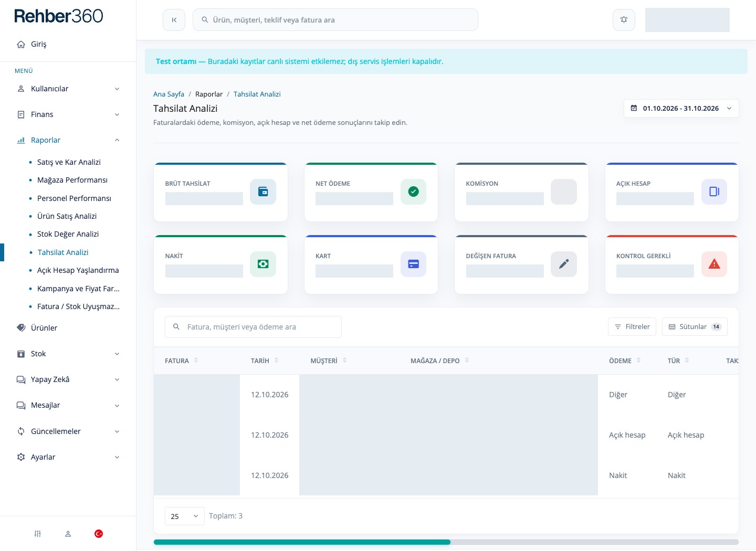This screenshot has height=551, width=756.
Task: Sort table by the Tür column
Action: [x=678, y=361]
